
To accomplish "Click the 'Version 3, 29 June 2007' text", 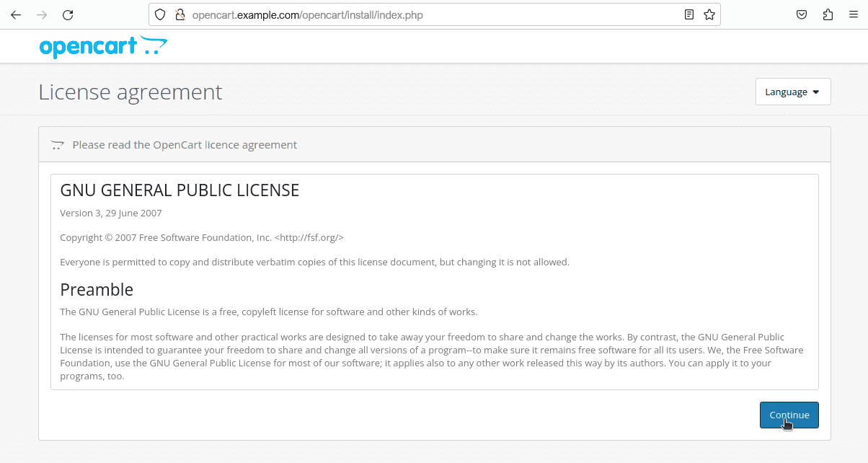I will coord(111,213).
